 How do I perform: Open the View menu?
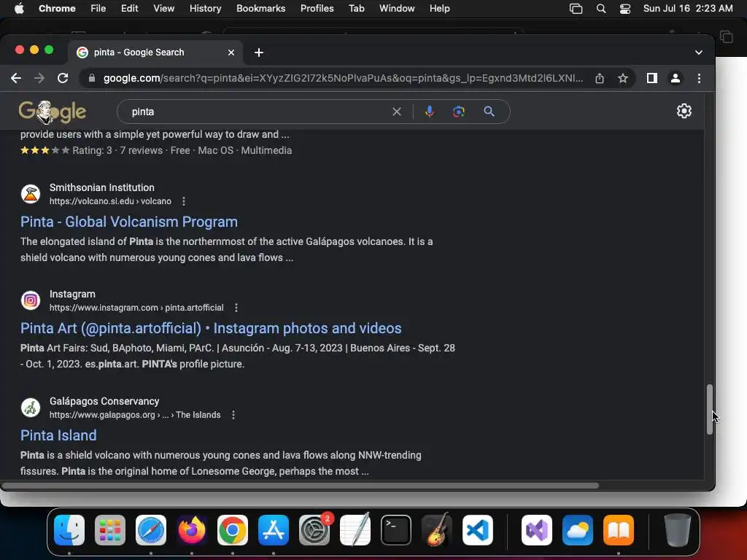163,9
